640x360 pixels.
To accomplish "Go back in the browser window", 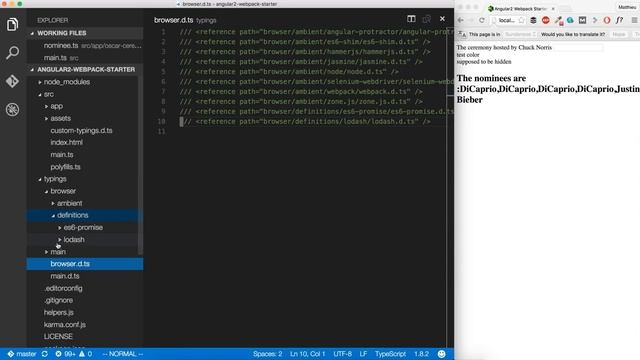I will click(460, 20).
